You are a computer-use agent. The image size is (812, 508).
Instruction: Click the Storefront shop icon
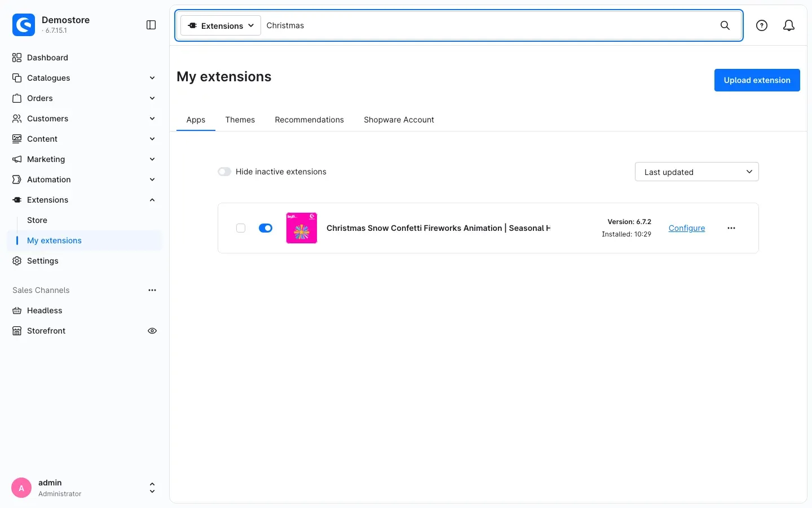tap(17, 331)
